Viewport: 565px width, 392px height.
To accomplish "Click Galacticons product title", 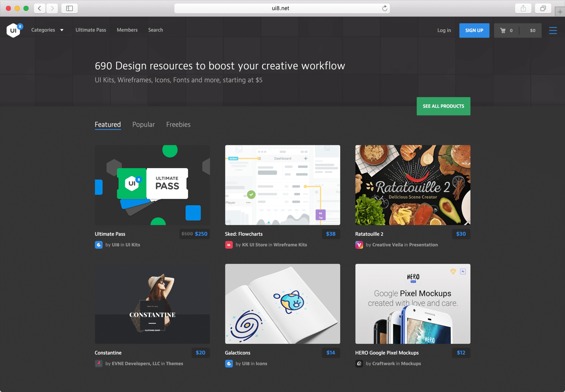I will (237, 353).
